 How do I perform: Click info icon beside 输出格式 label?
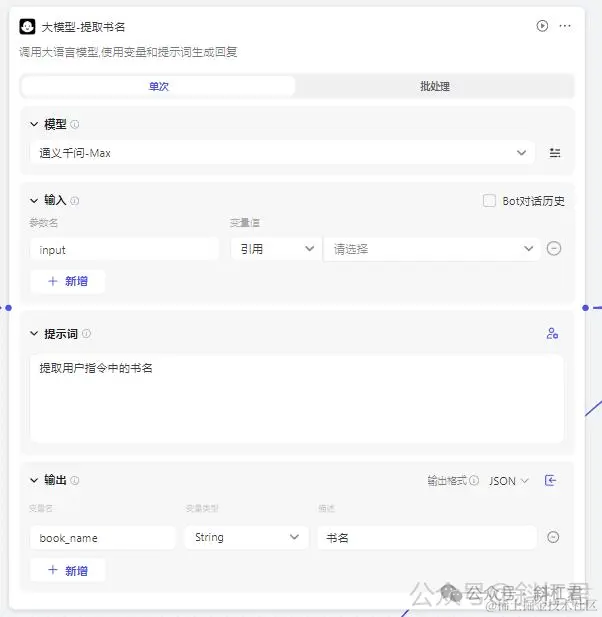[474, 480]
